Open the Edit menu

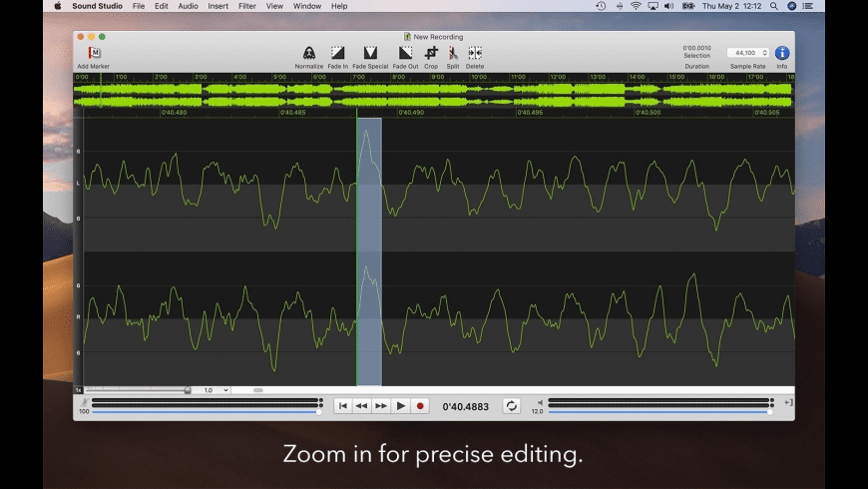pyautogui.click(x=161, y=6)
